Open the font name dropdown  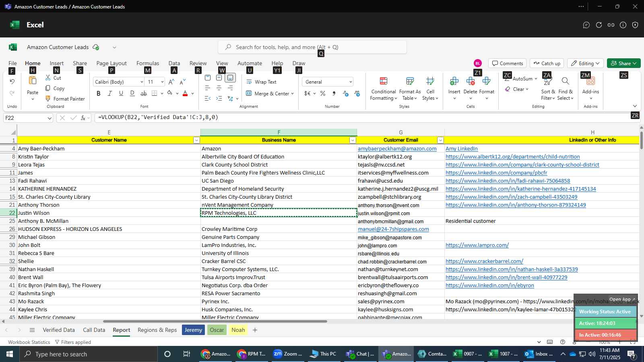(142, 82)
